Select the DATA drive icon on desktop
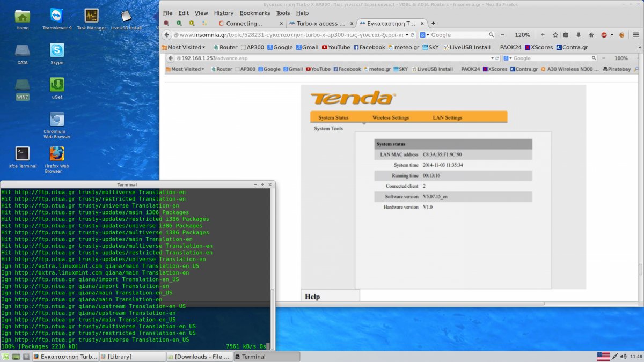The width and height of the screenshot is (644, 362). pyautogui.click(x=23, y=54)
